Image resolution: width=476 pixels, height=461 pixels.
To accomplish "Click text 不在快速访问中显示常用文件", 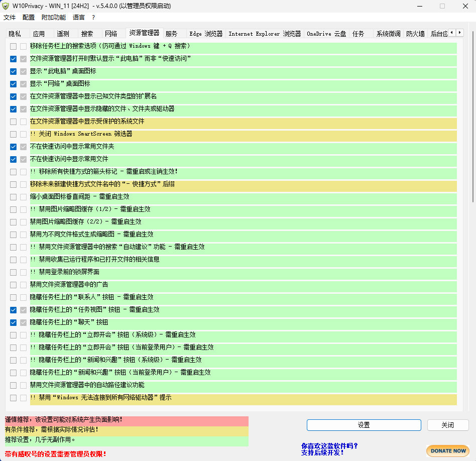I will (69, 159).
